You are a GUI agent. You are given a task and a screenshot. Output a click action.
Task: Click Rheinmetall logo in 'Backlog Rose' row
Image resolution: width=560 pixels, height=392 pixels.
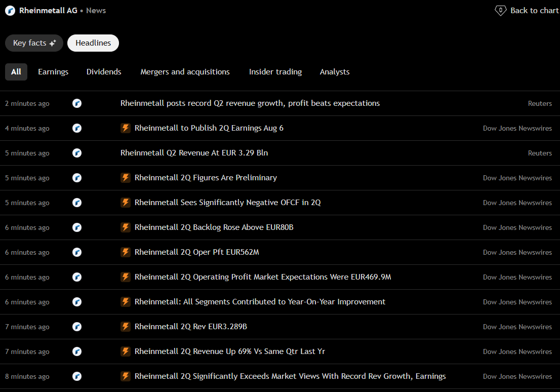pyautogui.click(x=77, y=227)
